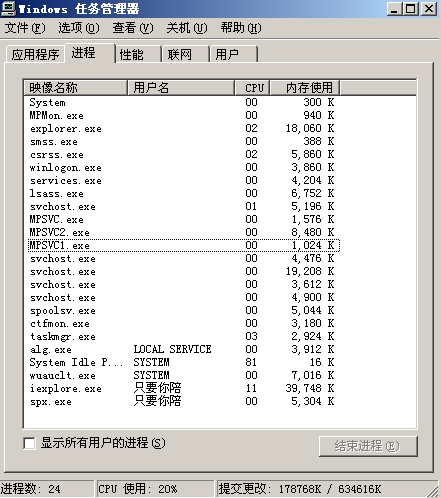The width and height of the screenshot is (441, 498).
Task: Select the explorer.exe process row
Action: [x=183, y=129]
